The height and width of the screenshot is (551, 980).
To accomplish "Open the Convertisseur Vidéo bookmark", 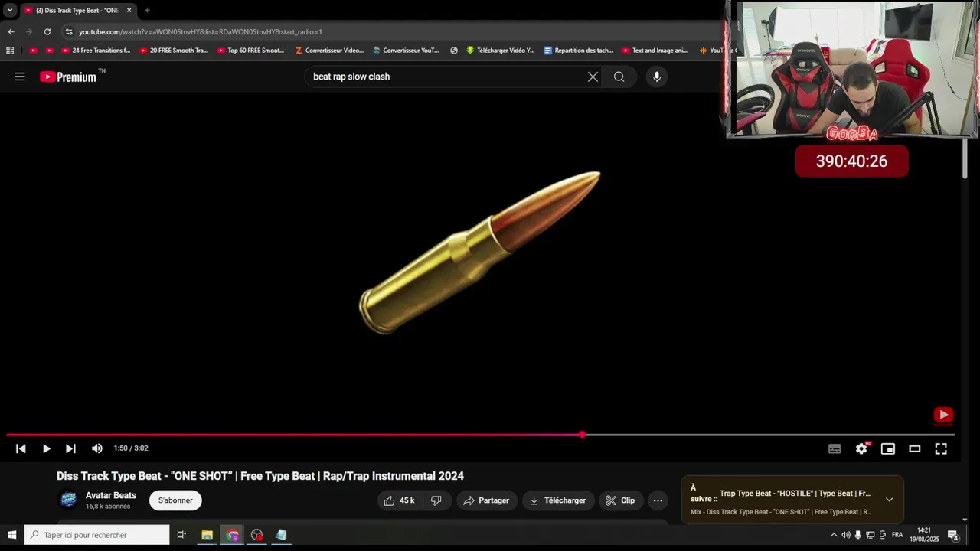I will (x=329, y=51).
